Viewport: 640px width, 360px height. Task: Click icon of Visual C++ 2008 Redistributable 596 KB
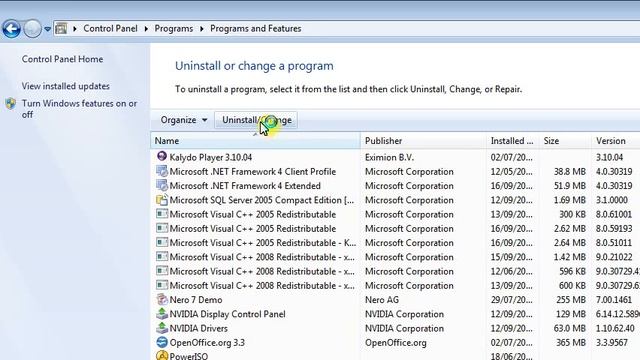click(x=162, y=271)
